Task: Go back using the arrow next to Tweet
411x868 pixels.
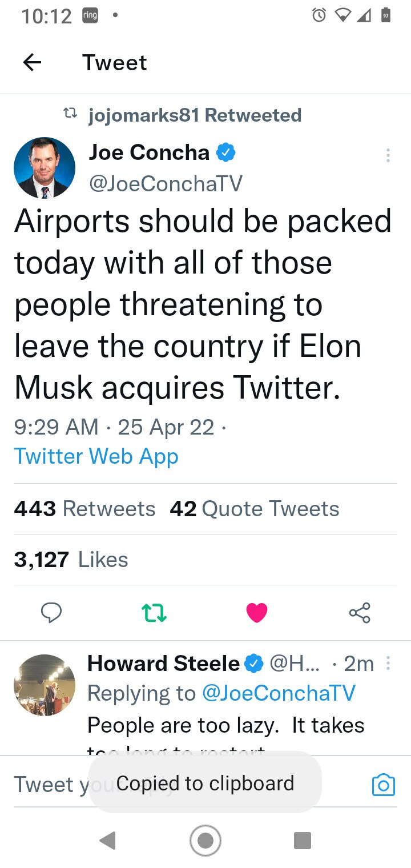Action: click(32, 62)
